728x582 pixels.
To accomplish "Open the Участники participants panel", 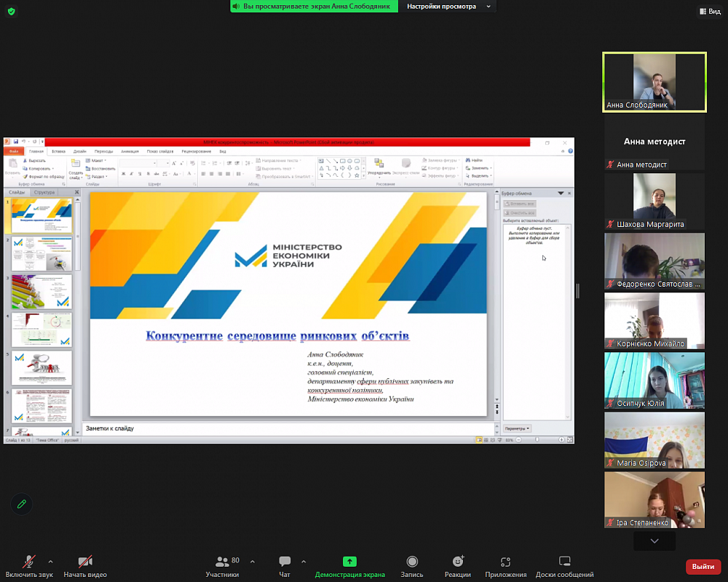I will pos(222,566).
